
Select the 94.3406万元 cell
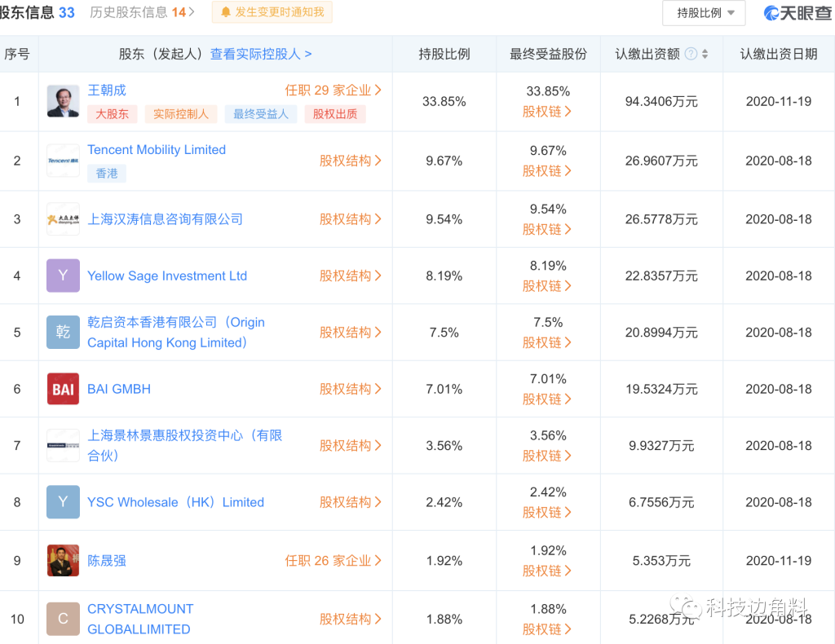click(x=661, y=101)
